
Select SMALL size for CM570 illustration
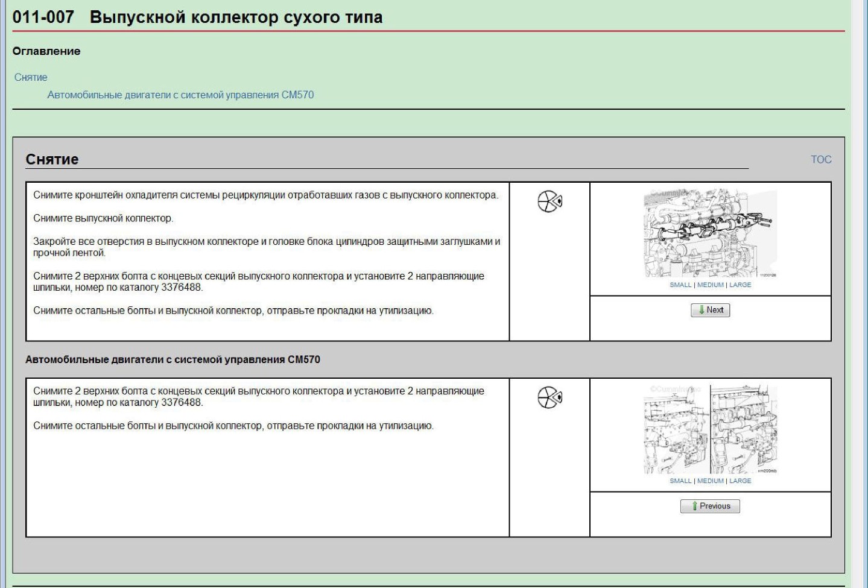click(680, 481)
